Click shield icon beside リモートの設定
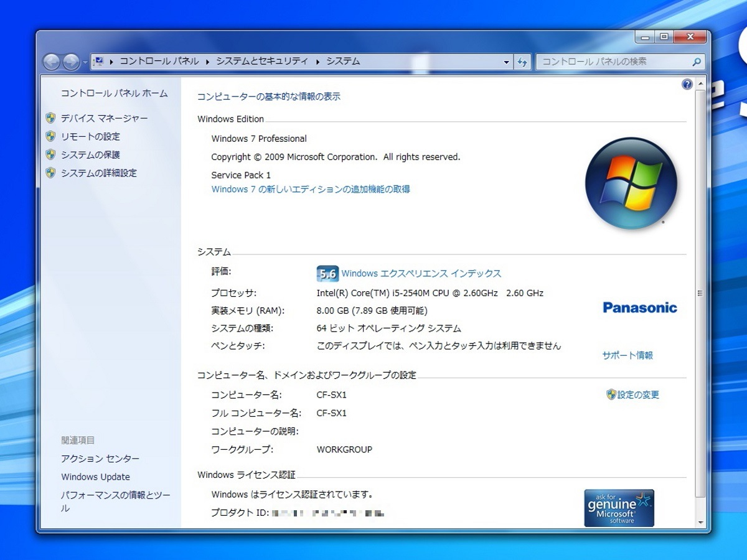Screen dimensions: 747x560 (x=51, y=136)
